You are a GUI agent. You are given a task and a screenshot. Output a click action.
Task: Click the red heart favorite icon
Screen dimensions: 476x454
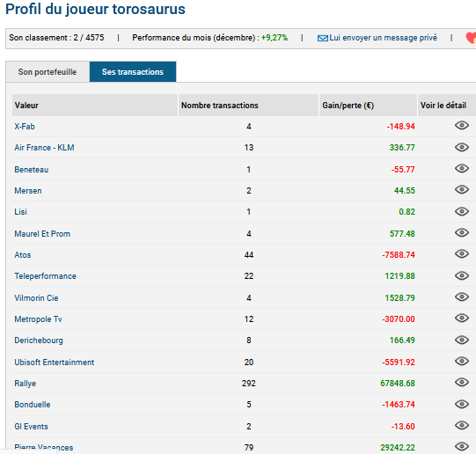click(x=471, y=38)
